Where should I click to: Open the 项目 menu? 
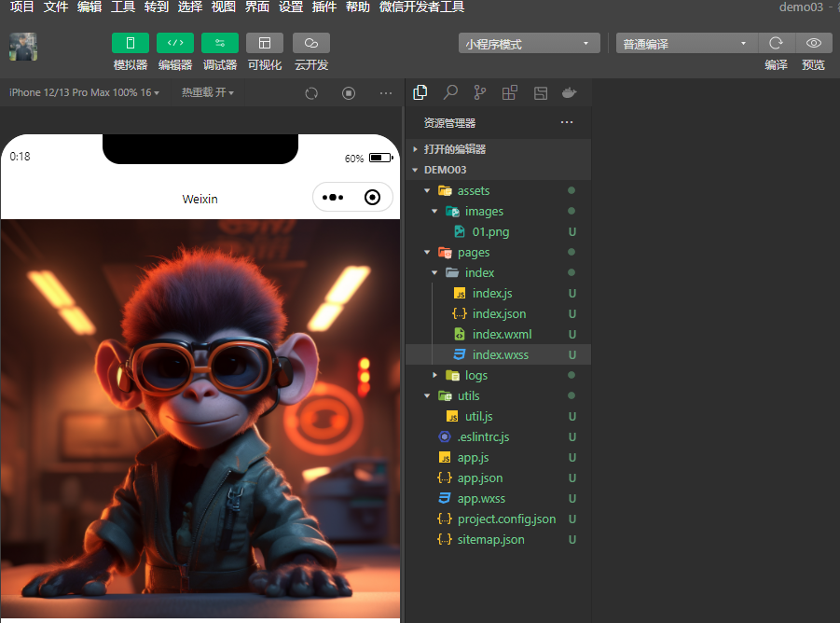click(x=22, y=7)
